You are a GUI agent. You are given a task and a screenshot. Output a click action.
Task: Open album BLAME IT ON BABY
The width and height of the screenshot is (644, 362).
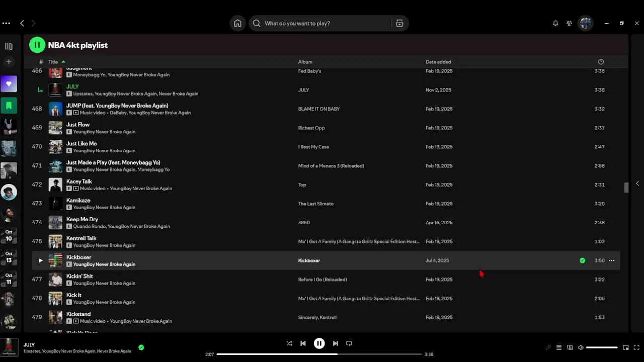point(318,109)
